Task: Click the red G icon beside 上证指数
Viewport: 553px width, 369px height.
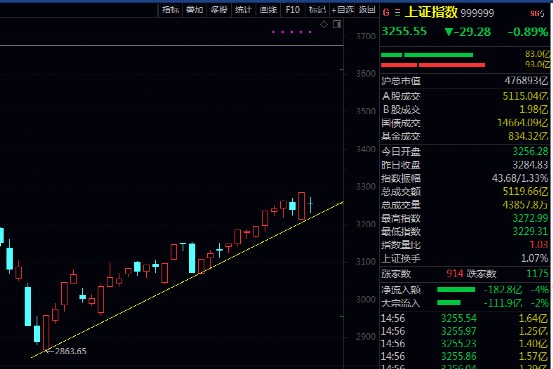Action: 386,13
